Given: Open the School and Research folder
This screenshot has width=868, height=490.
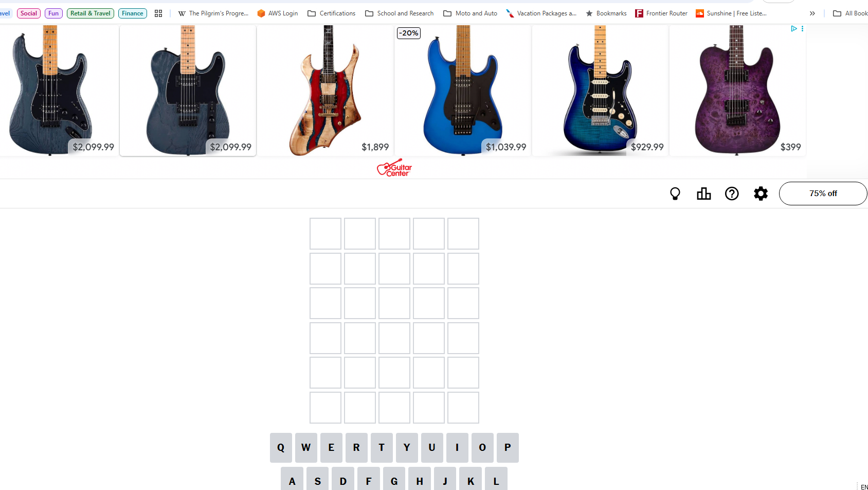Looking at the screenshot, I should click(400, 13).
